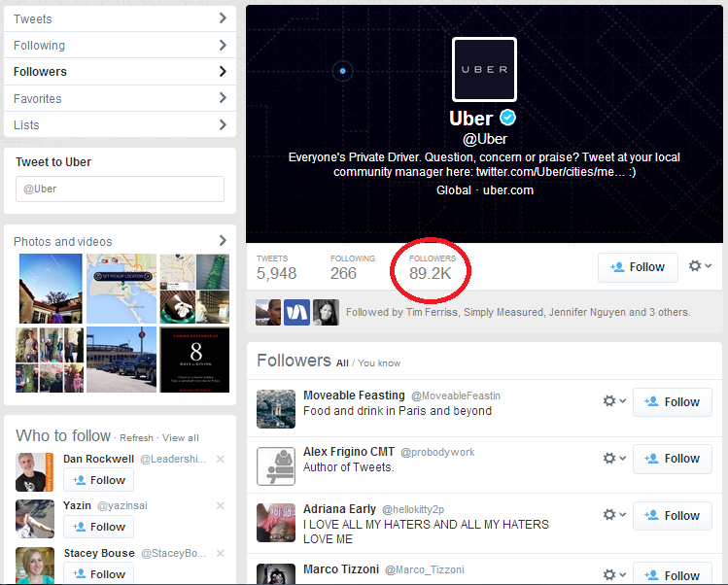Click Simply Measured avatar in Followed by row
The height and width of the screenshot is (585, 728).
(x=296, y=312)
